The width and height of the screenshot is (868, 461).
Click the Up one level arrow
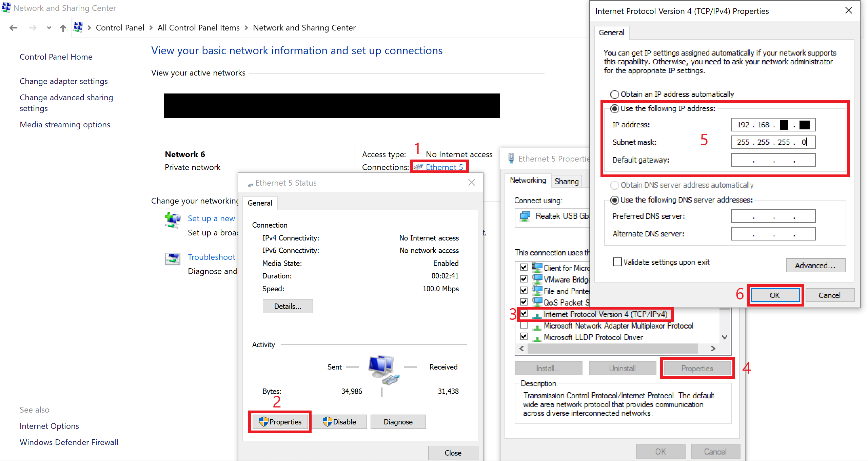click(x=63, y=28)
